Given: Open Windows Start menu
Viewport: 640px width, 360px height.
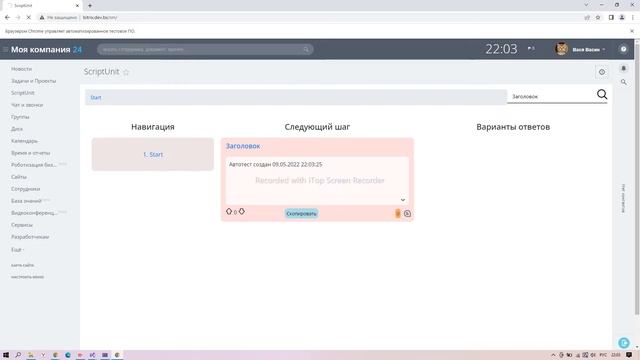Looking at the screenshot, I should click(x=6, y=355).
